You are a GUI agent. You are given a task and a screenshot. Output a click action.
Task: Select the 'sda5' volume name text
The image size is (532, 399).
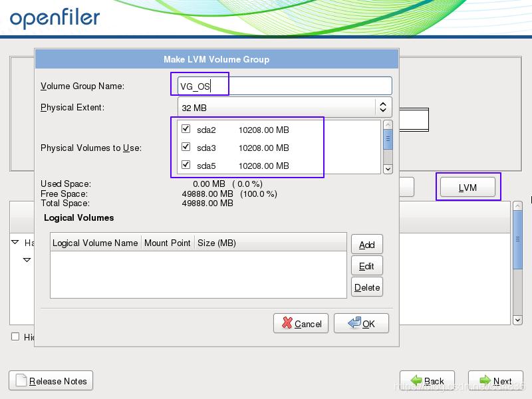coord(206,166)
